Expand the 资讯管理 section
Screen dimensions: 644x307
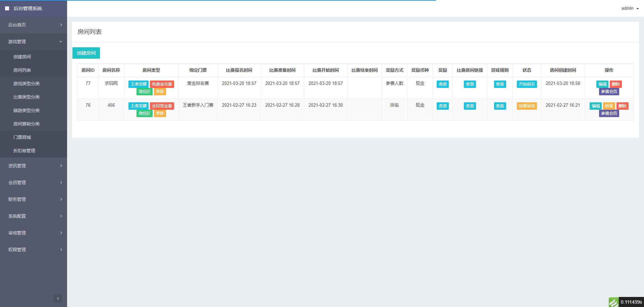34,166
